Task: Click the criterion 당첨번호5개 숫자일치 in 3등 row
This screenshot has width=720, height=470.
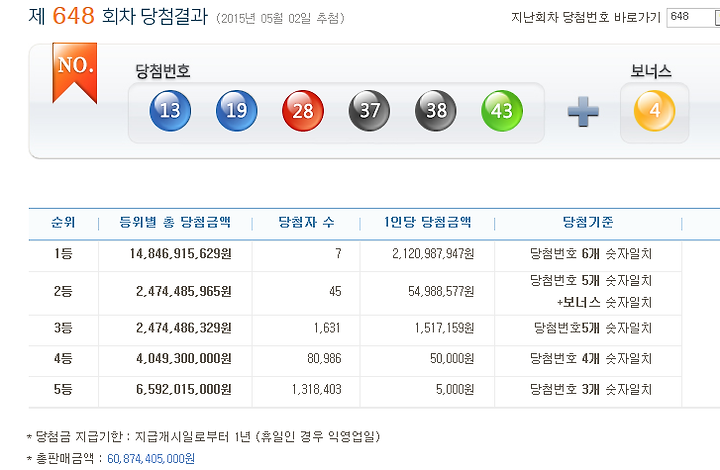Action: (x=593, y=328)
